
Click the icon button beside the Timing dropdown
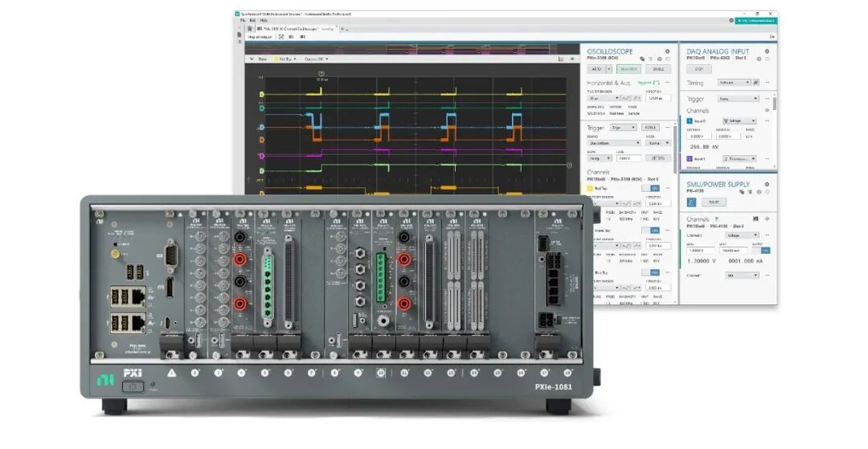(756, 82)
